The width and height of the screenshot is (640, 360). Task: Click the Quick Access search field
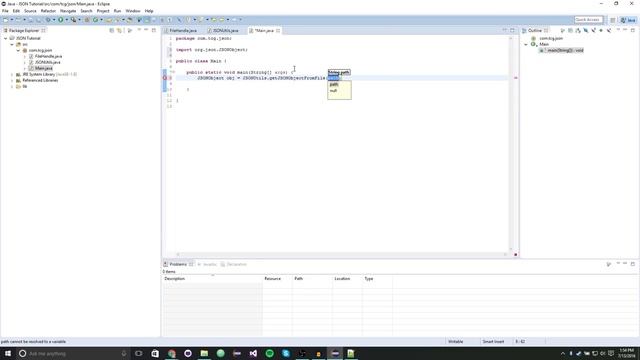588,20
